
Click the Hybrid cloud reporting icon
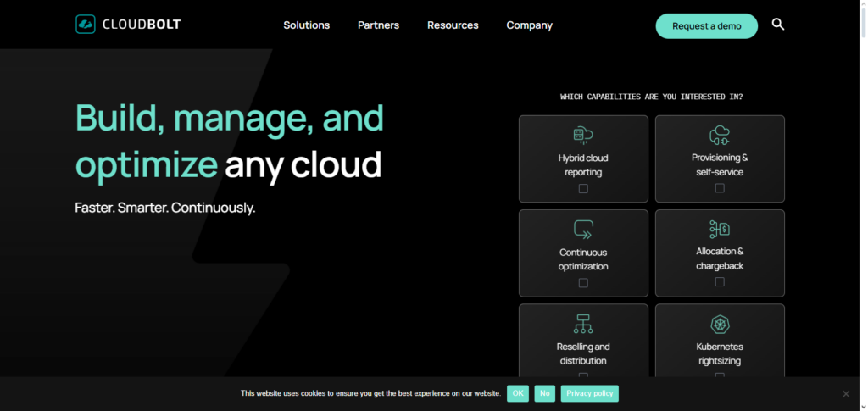pos(583,134)
